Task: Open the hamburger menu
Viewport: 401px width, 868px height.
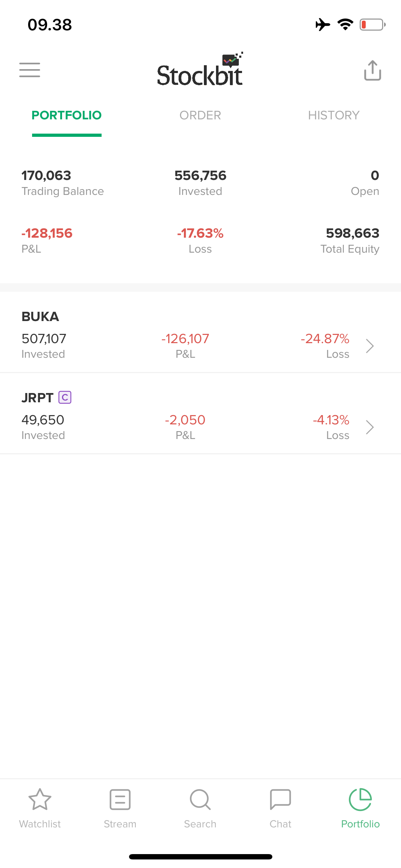Action: [30, 70]
